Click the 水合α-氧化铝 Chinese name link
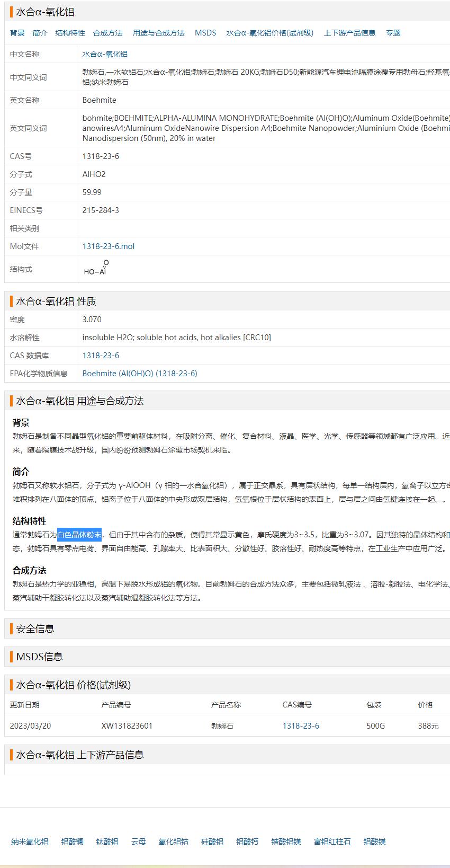Viewport: 450px width, 868px height. (x=105, y=54)
